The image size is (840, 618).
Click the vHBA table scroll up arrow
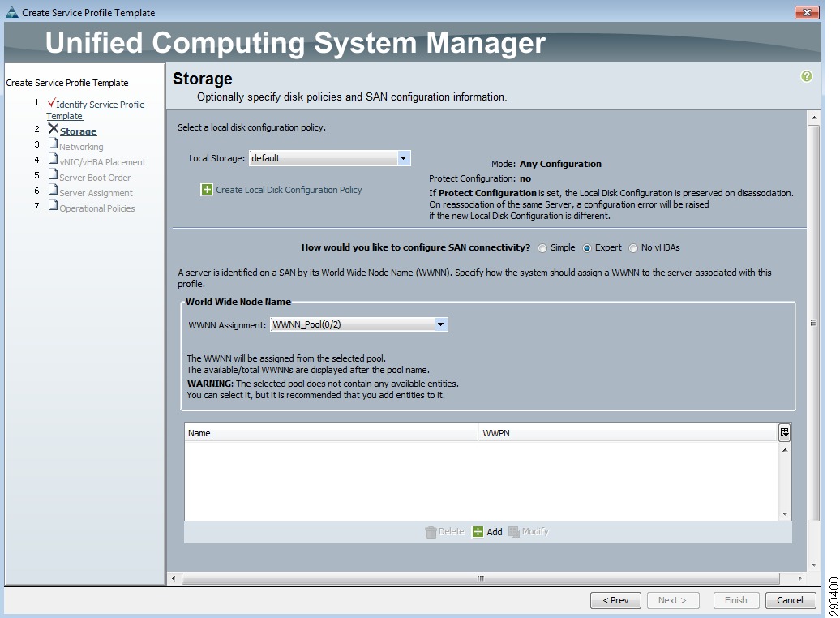[785, 450]
